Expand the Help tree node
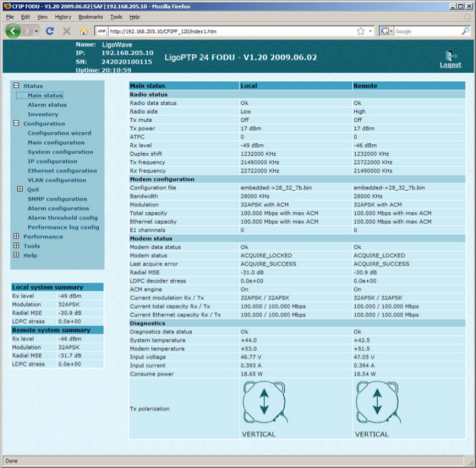Screen dimensions: 476x468 tap(16, 255)
